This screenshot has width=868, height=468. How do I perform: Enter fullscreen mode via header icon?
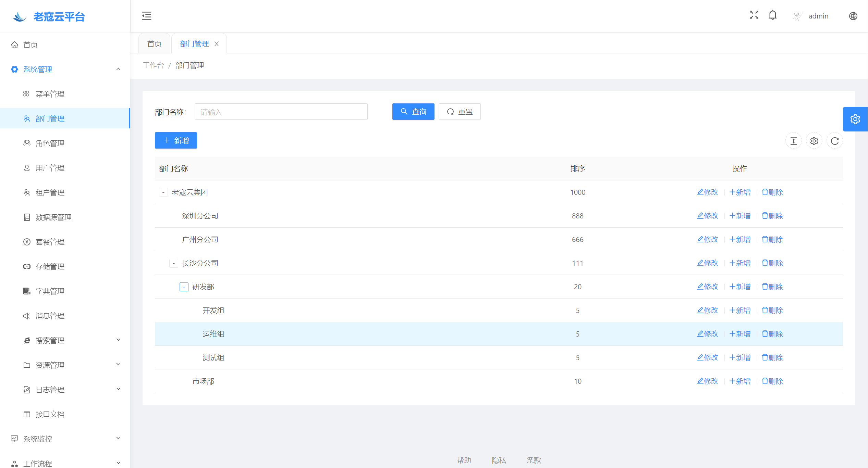point(754,15)
